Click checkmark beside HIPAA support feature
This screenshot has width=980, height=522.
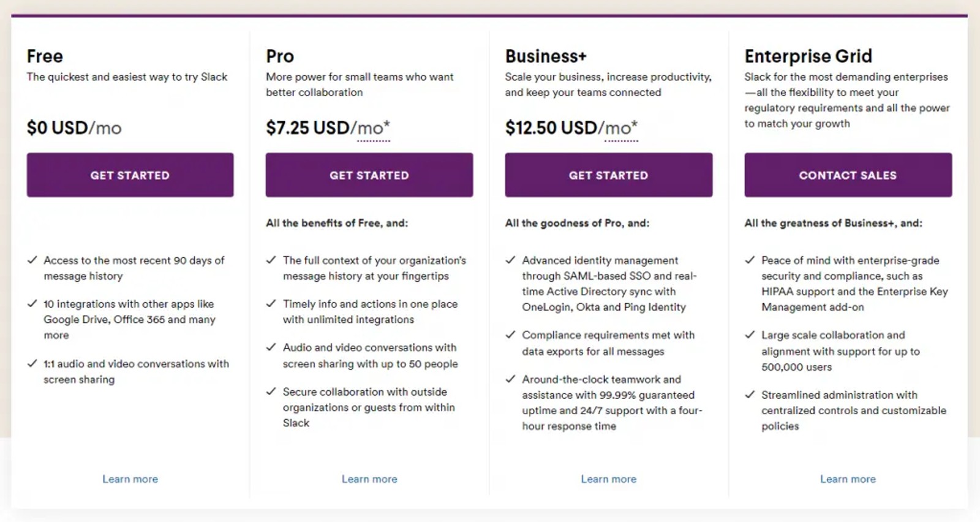coord(750,260)
